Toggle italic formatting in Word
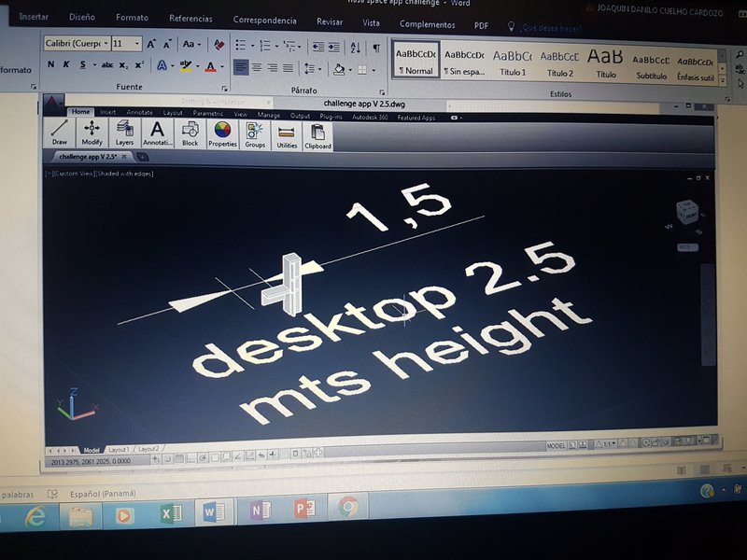The width and height of the screenshot is (747, 560). 66,65
